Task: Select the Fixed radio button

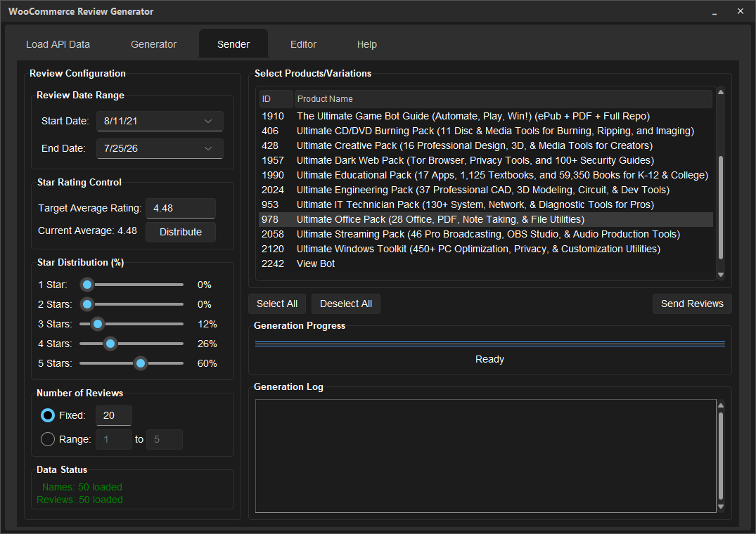Action: tap(48, 415)
